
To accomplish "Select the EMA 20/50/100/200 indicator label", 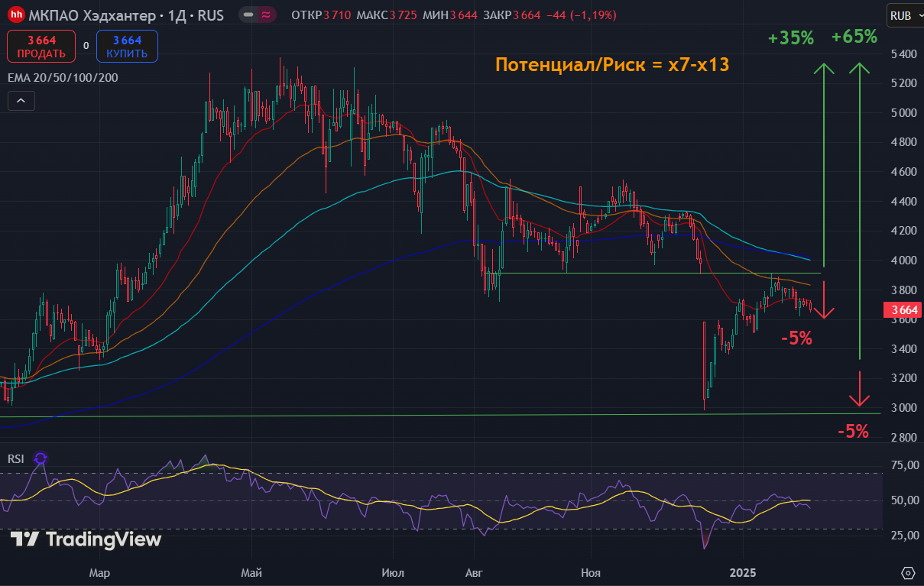I will [63, 77].
